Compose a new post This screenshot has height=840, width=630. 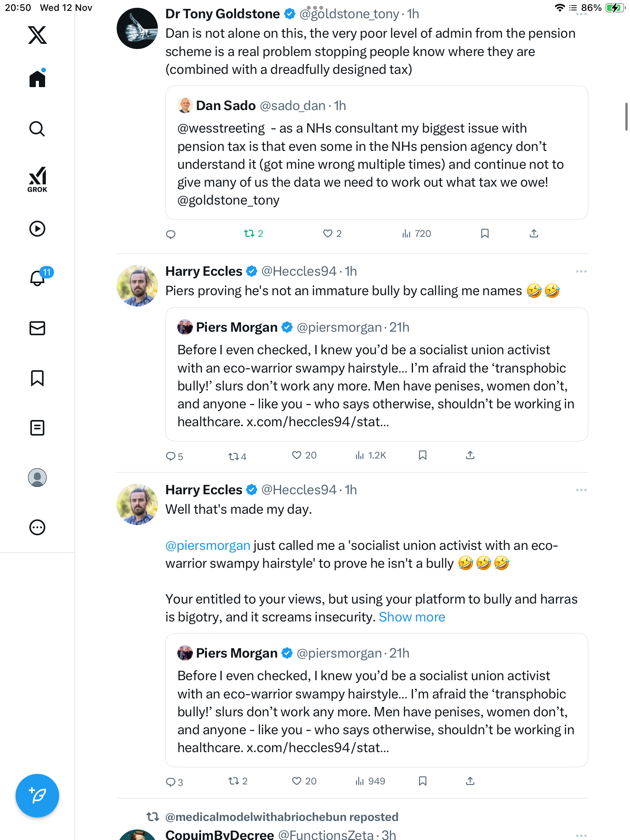pyautogui.click(x=37, y=796)
